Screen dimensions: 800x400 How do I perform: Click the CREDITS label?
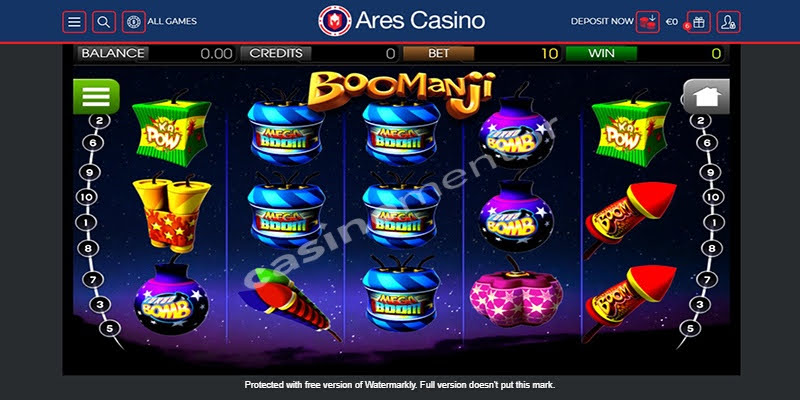tap(276, 53)
